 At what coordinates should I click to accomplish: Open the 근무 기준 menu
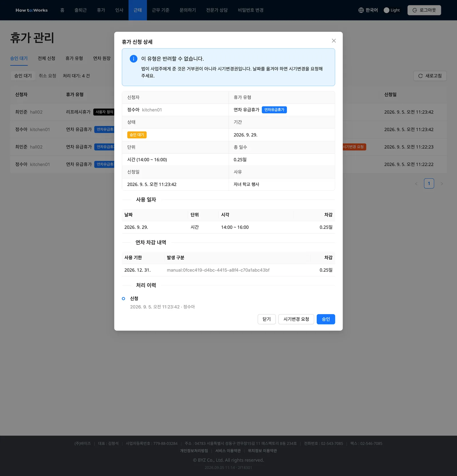(161, 10)
